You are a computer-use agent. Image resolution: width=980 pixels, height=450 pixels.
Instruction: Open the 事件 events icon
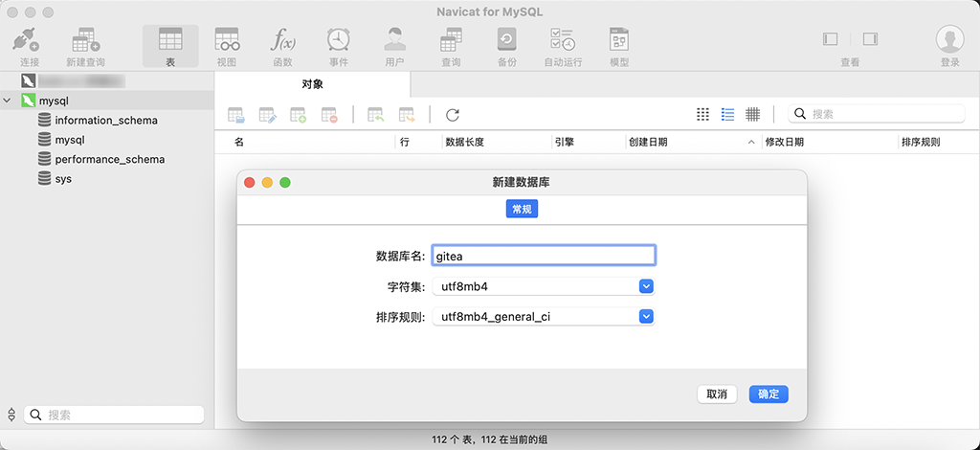pyautogui.click(x=338, y=38)
